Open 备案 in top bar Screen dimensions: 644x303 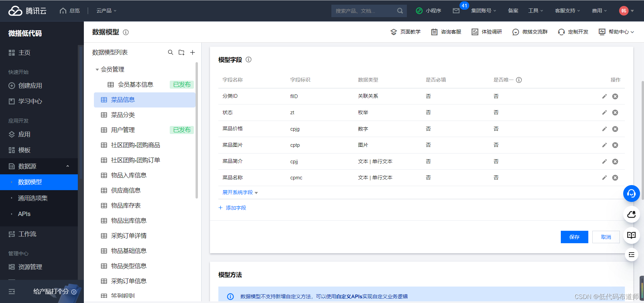pyautogui.click(x=513, y=11)
